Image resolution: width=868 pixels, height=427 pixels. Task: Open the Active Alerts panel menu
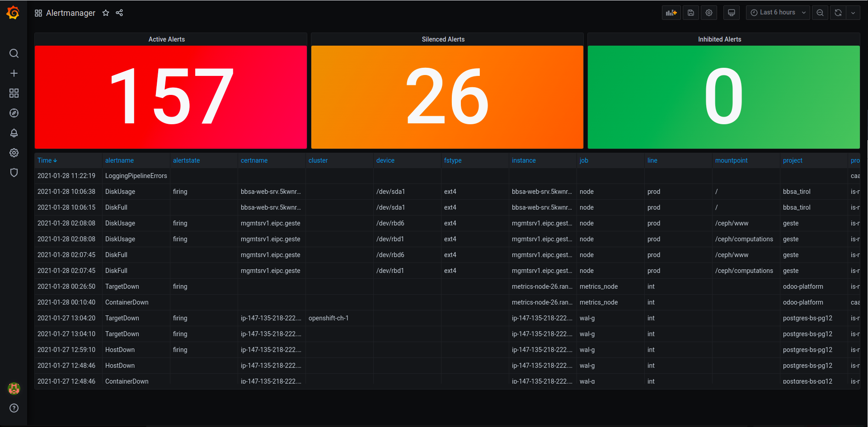point(166,39)
